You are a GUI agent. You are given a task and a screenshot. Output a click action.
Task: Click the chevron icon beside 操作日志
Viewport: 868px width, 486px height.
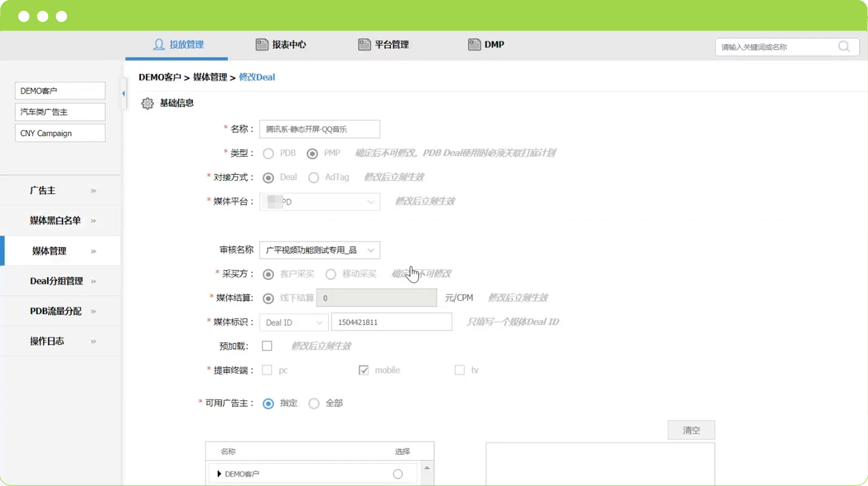click(93, 341)
